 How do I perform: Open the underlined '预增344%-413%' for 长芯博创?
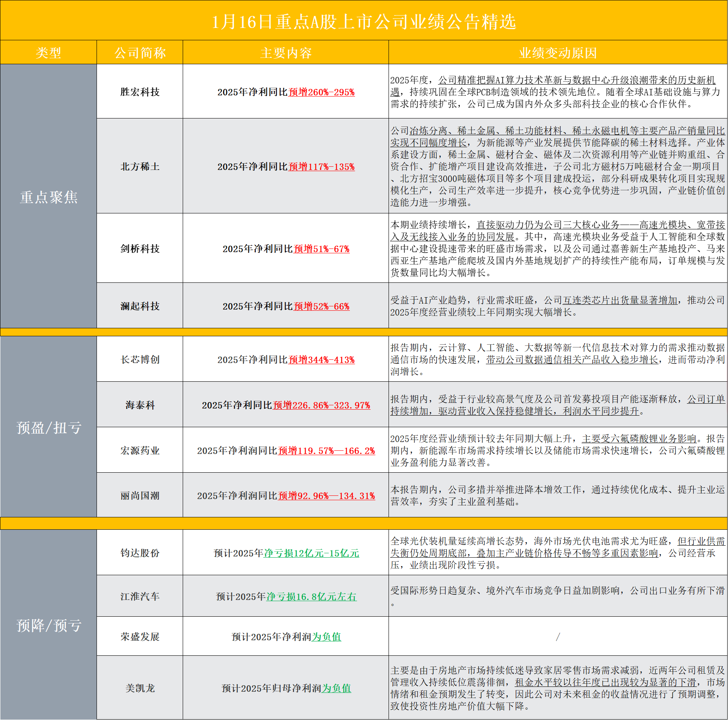pyautogui.click(x=322, y=360)
